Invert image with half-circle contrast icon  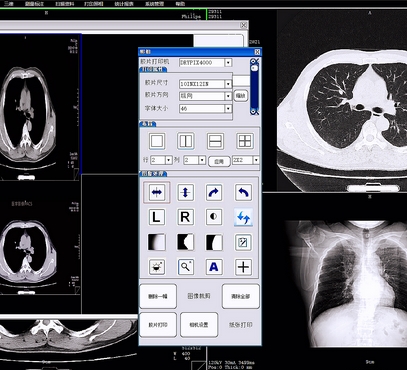click(214, 217)
